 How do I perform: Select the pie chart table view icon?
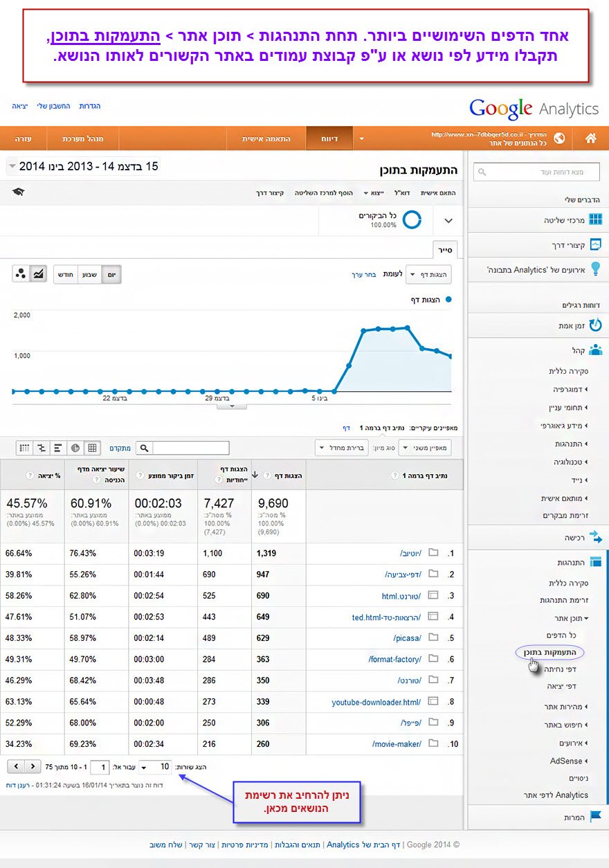[x=75, y=448]
